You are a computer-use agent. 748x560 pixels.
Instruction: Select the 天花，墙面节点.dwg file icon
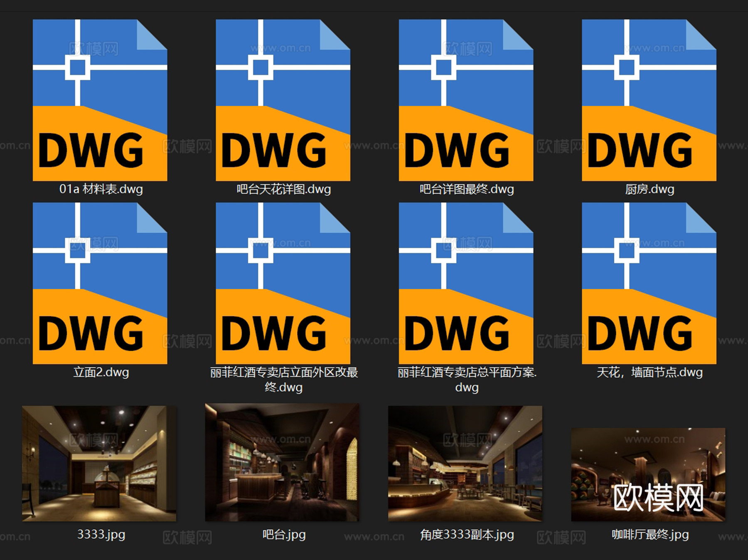click(649, 283)
